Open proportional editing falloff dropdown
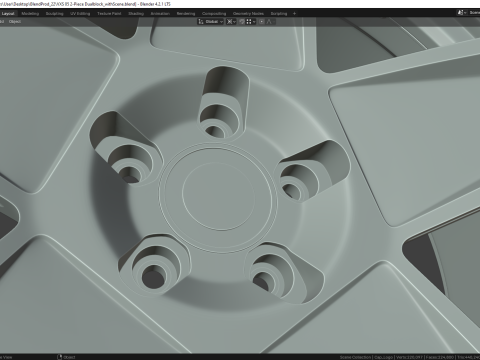 coord(270,22)
